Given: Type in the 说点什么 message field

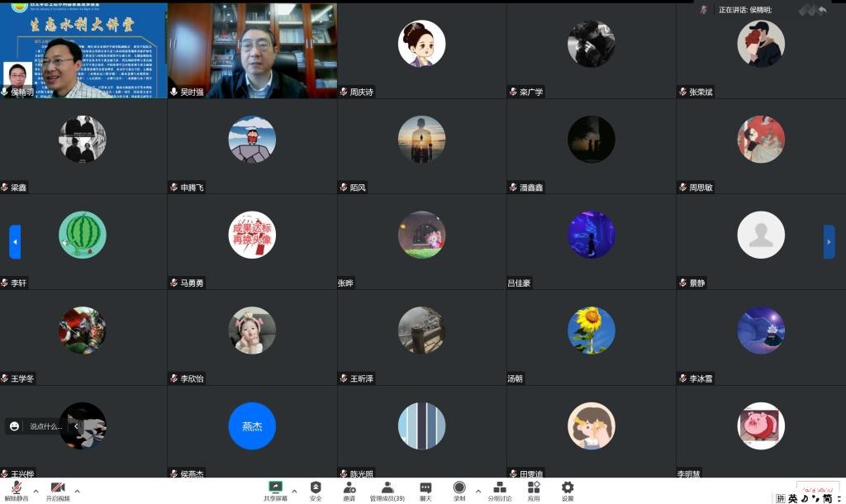Looking at the screenshot, I should tap(46, 426).
